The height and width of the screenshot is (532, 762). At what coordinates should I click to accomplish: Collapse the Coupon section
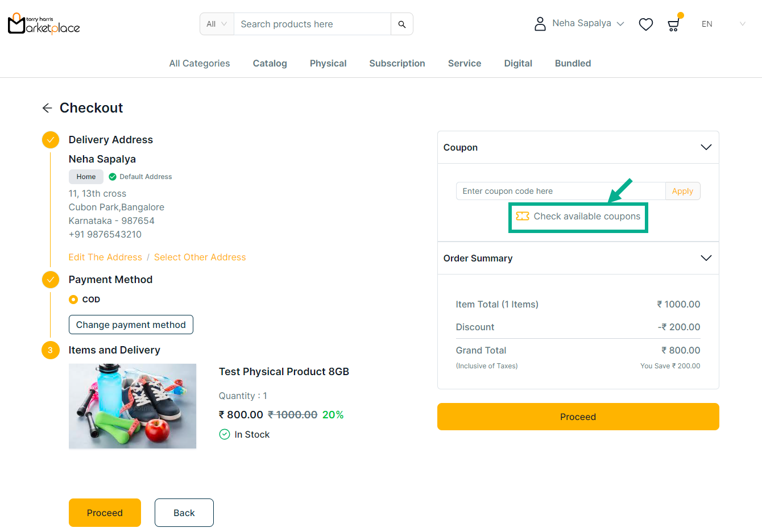[x=706, y=147]
